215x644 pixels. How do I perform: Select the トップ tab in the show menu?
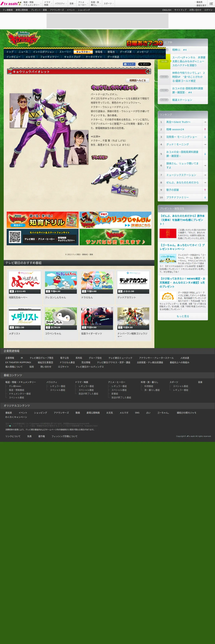click(10, 52)
